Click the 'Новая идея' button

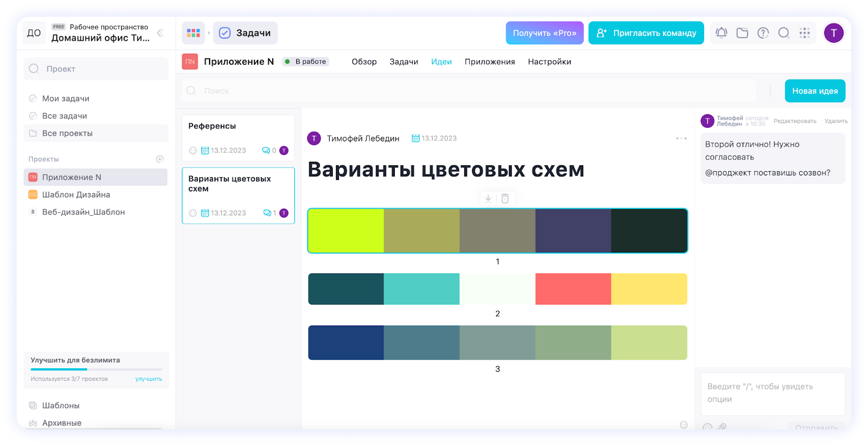815,91
